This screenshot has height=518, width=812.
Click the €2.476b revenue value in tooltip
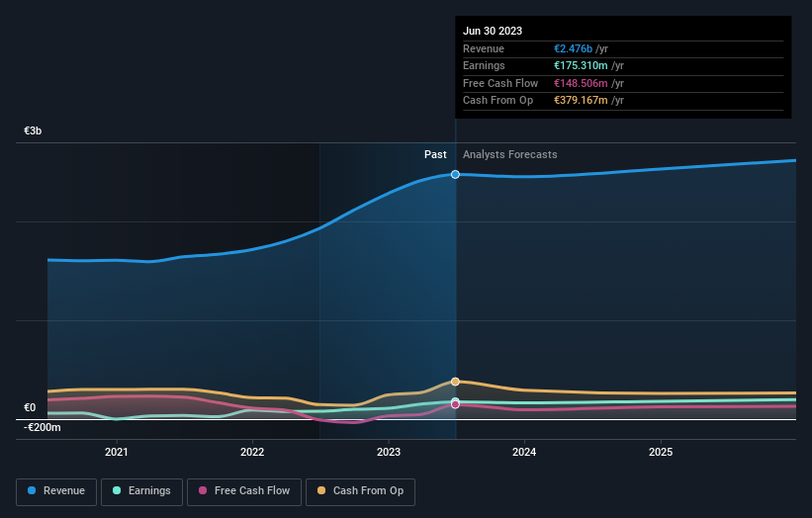tap(573, 48)
